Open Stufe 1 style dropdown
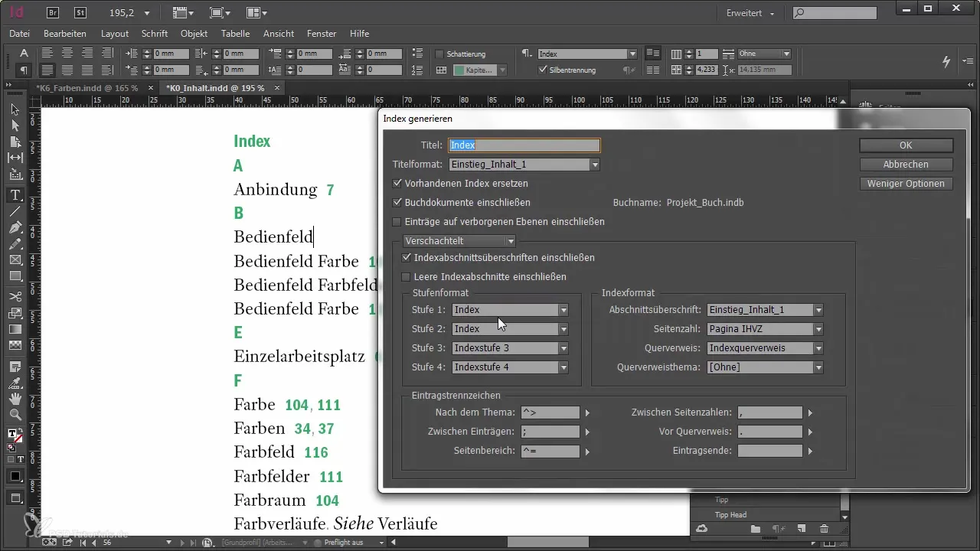The height and width of the screenshot is (551, 980). click(x=510, y=310)
